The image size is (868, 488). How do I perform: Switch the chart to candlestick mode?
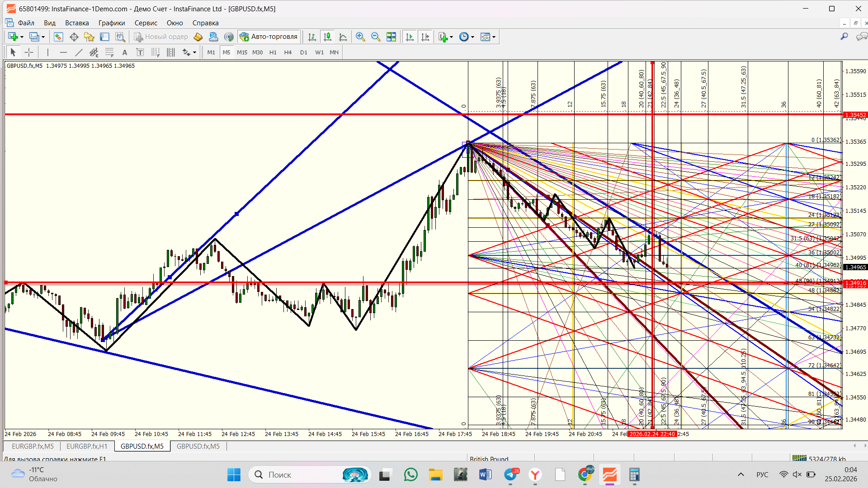(x=327, y=37)
